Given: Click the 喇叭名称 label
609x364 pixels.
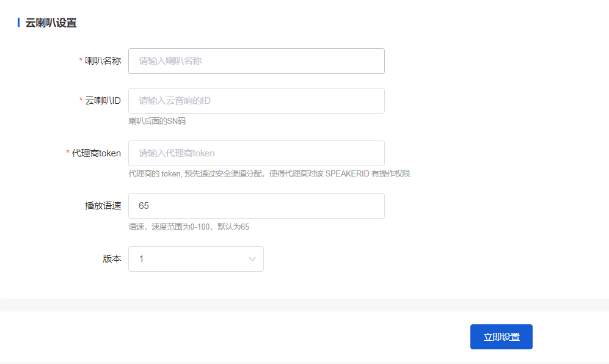Looking at the screenshot, I should 103,61.
